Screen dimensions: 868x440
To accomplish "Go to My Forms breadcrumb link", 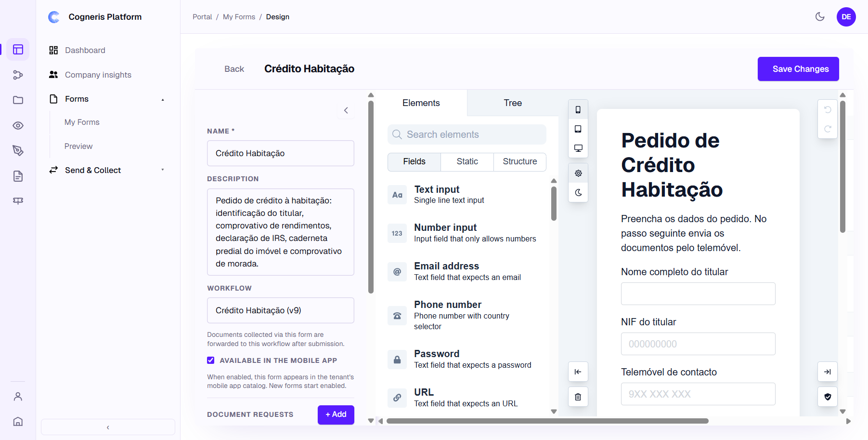I will pos(239,17).
